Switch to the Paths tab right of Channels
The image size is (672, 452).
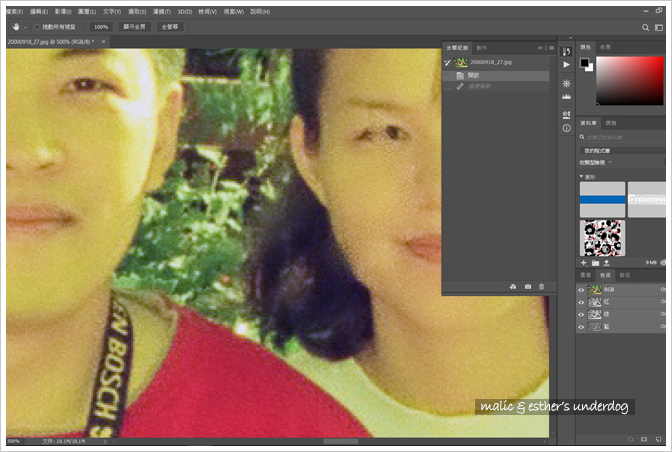[x=625, y=275]
